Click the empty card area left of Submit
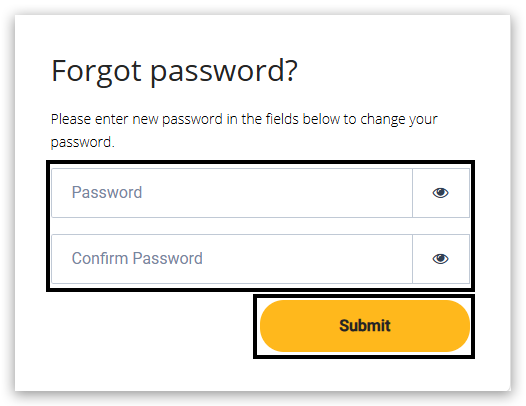The height and width of the screenshot is (406, 526). point(151,326)
